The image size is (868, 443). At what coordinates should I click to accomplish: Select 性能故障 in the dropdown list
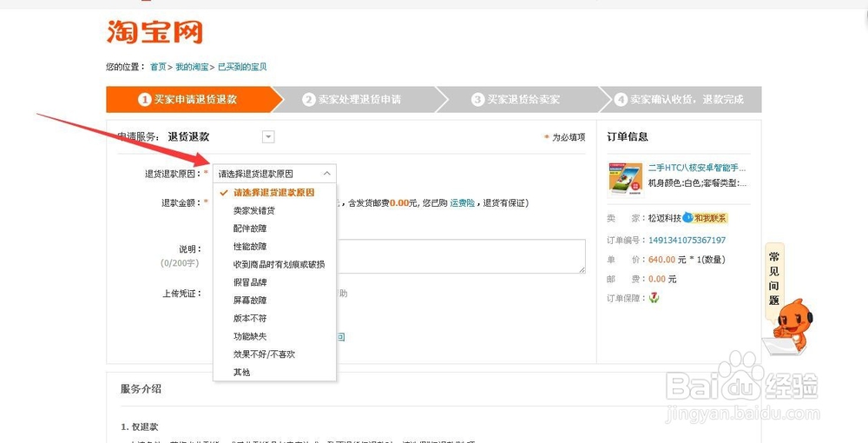tap(250, 246)
